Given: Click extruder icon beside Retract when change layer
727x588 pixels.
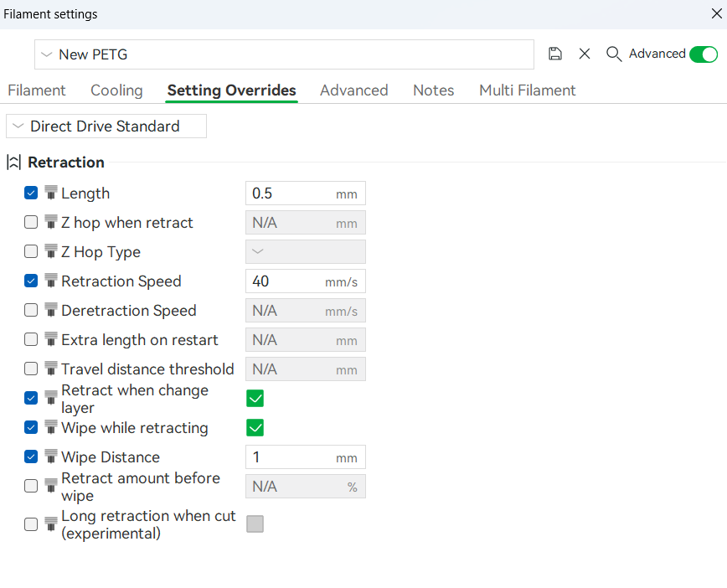Looking at the screenshot, I should click(x=51, y=397).
